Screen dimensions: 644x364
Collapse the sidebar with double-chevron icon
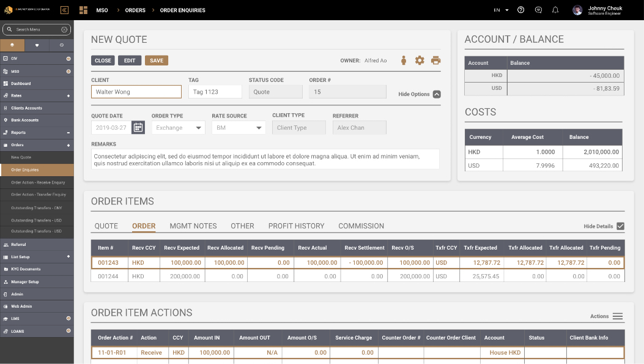pos(64,10)
